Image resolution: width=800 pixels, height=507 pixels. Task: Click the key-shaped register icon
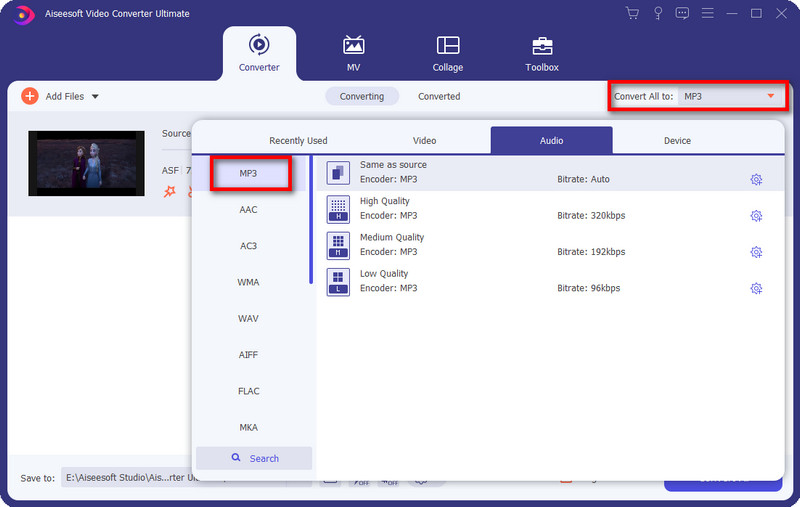point(658,13)
